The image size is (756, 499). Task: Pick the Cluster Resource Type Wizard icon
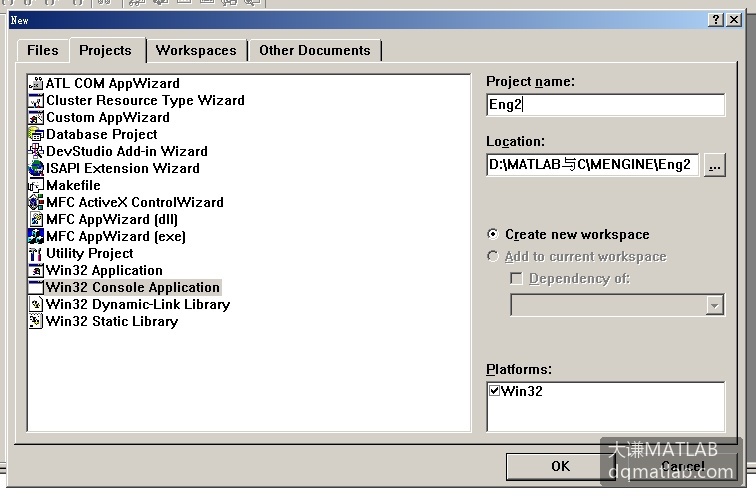[x=36, y=100]
